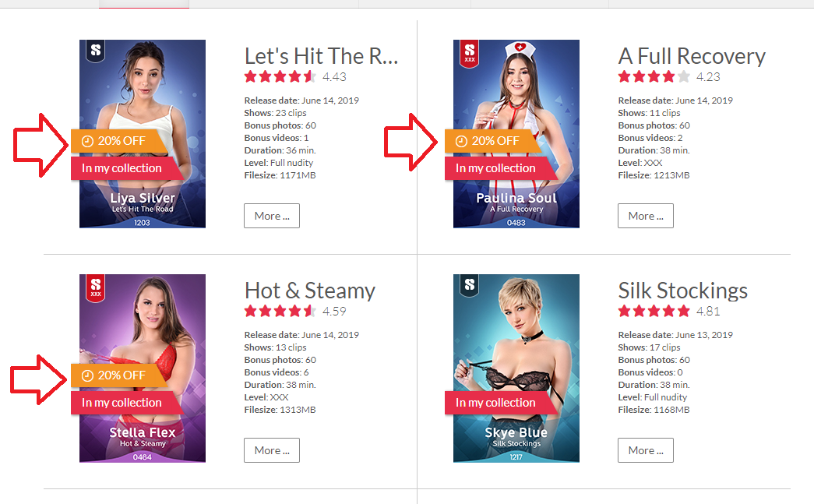The height and width of the screenshot is (504, 814).
Task: Open More for Silk Stockings
Action: [x=646, y=450]
